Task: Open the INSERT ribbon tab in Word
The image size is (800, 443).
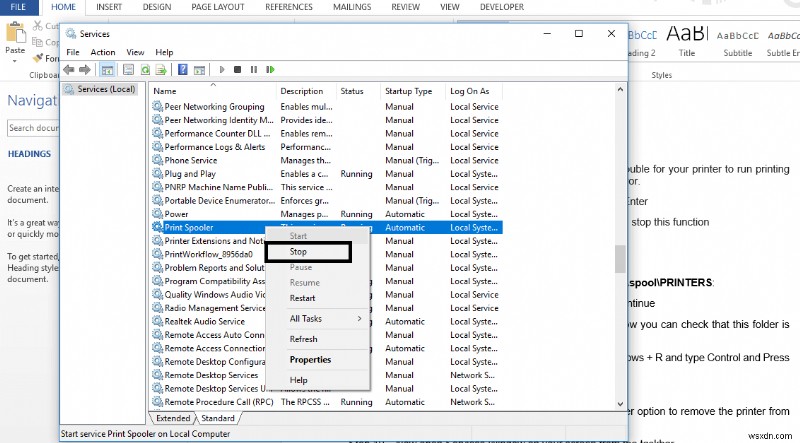Action: click(109, 7)
